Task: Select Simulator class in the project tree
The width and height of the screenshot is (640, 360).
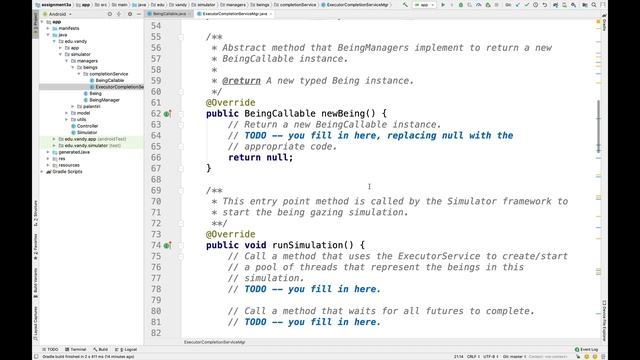Action: (x=87, y=133)
